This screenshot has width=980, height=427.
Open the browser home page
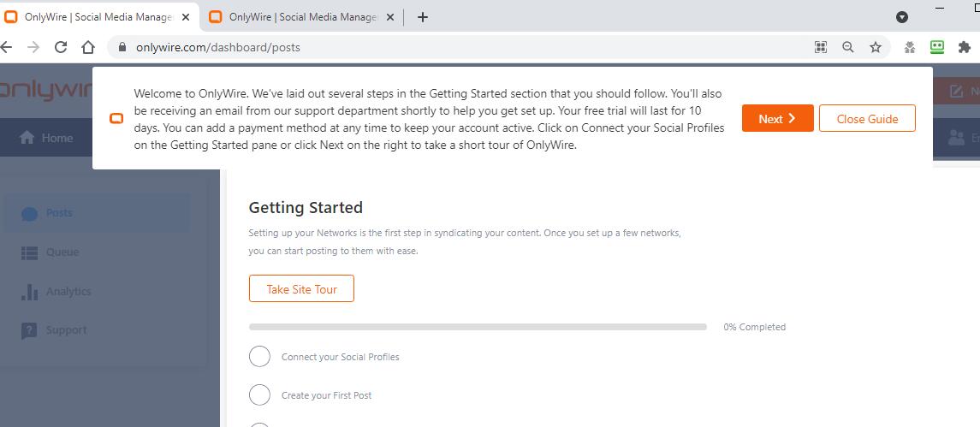pyautogui.click(x=88, y=47)
